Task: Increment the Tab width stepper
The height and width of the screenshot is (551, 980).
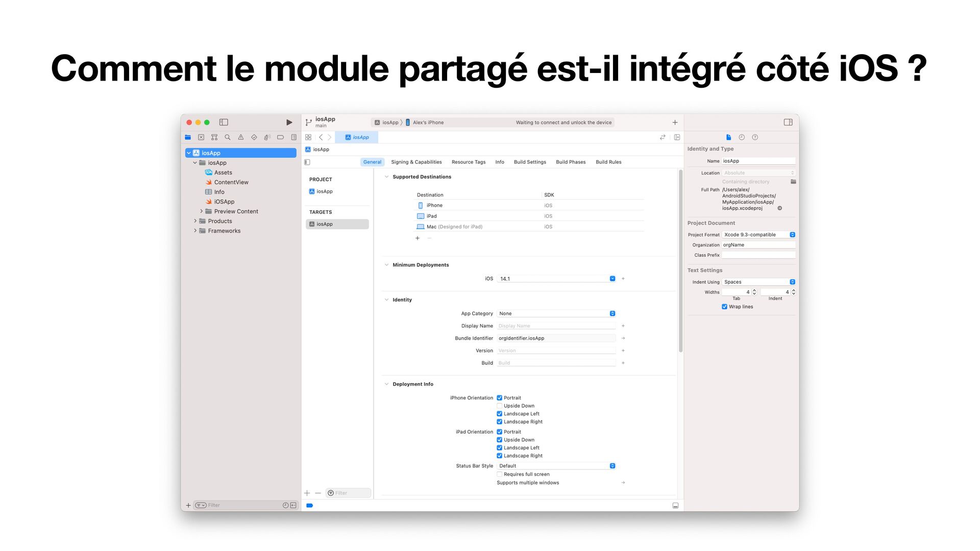Action: tap(754, 291)
